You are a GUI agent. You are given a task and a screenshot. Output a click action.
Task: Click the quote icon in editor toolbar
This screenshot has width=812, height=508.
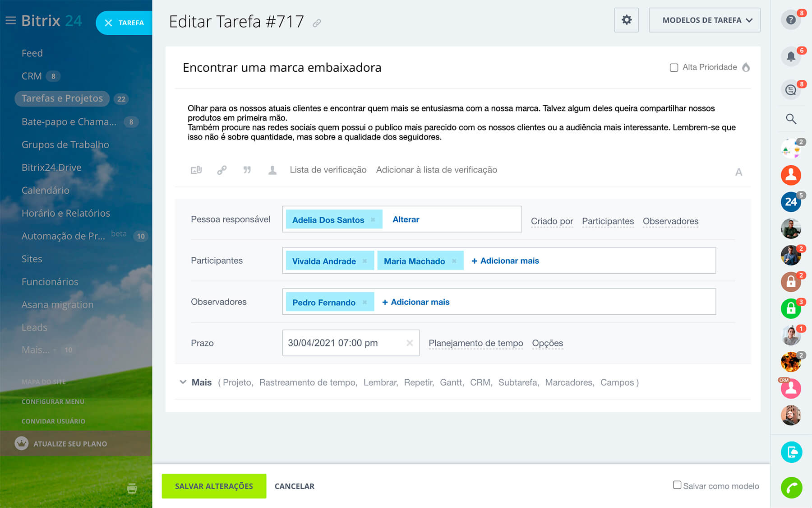click(x=247, y=170)
